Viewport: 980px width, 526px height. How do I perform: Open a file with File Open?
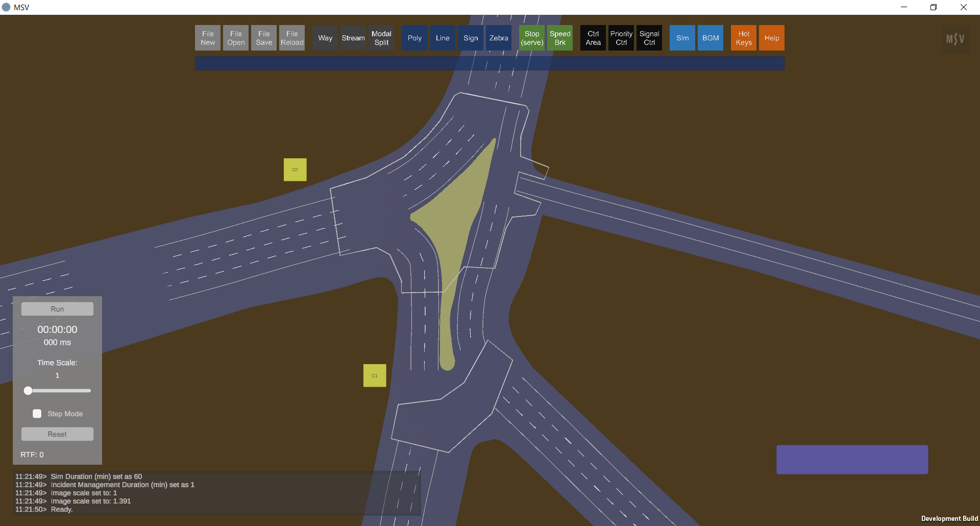click(236, 38)
